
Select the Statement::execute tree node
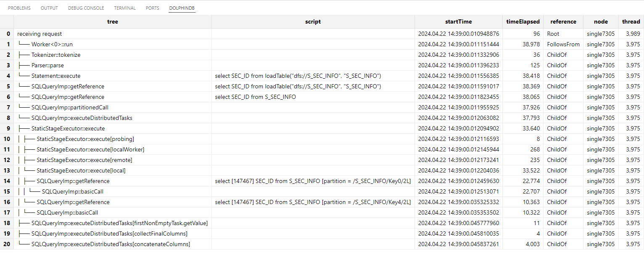[55, 76]
